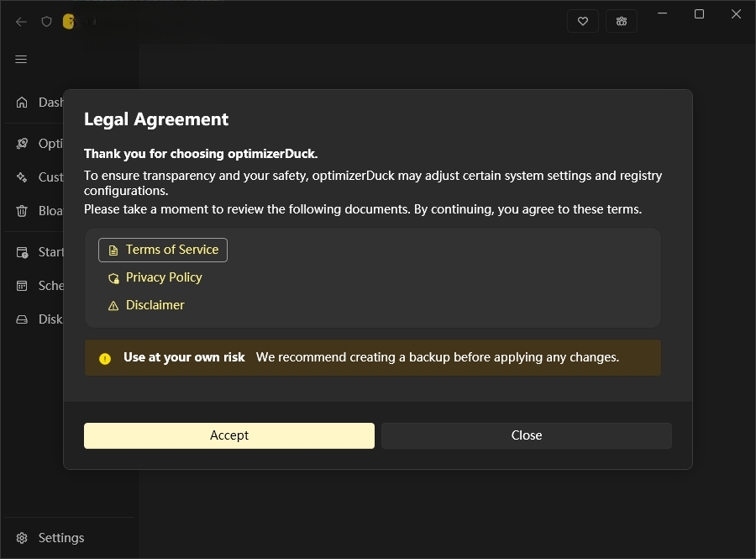Click the Settings gear icon

coord(22,538)
